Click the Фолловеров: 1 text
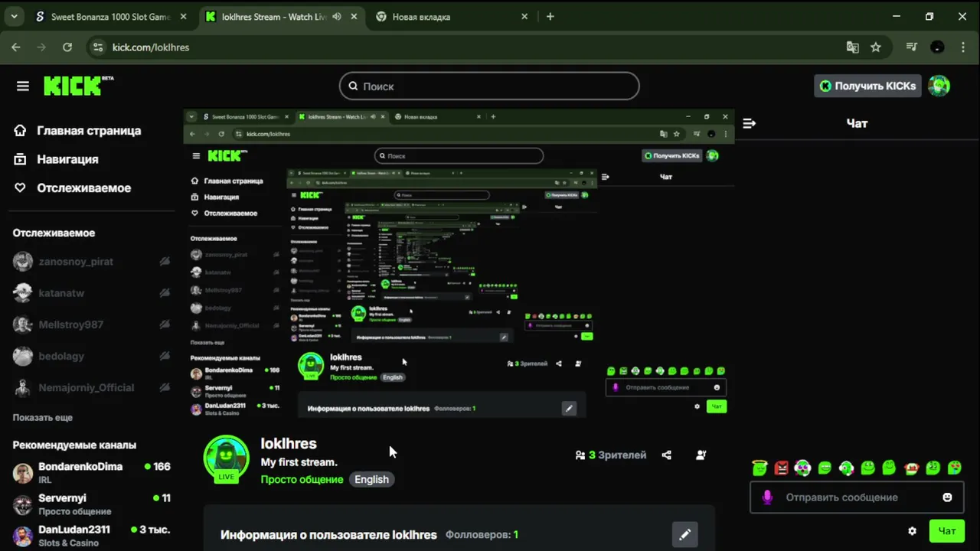This screenshot has width=980, height=551. (482, 535)
